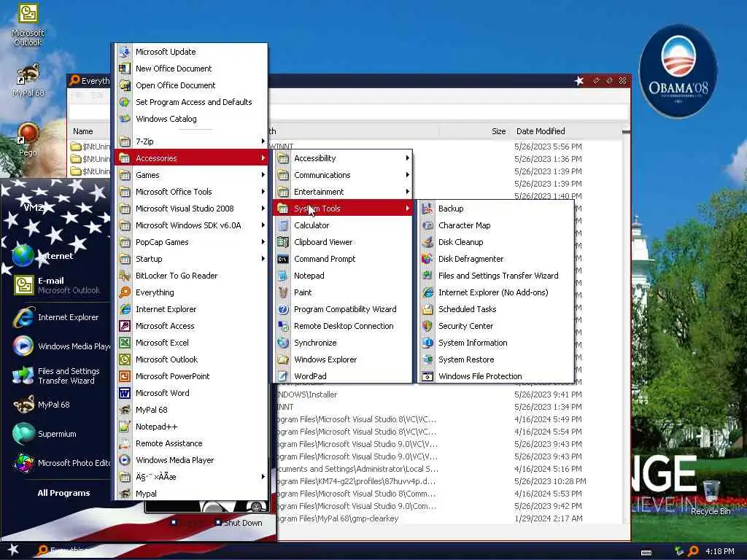Open Calculator from Accessories
747x560 pixels.
343,225
